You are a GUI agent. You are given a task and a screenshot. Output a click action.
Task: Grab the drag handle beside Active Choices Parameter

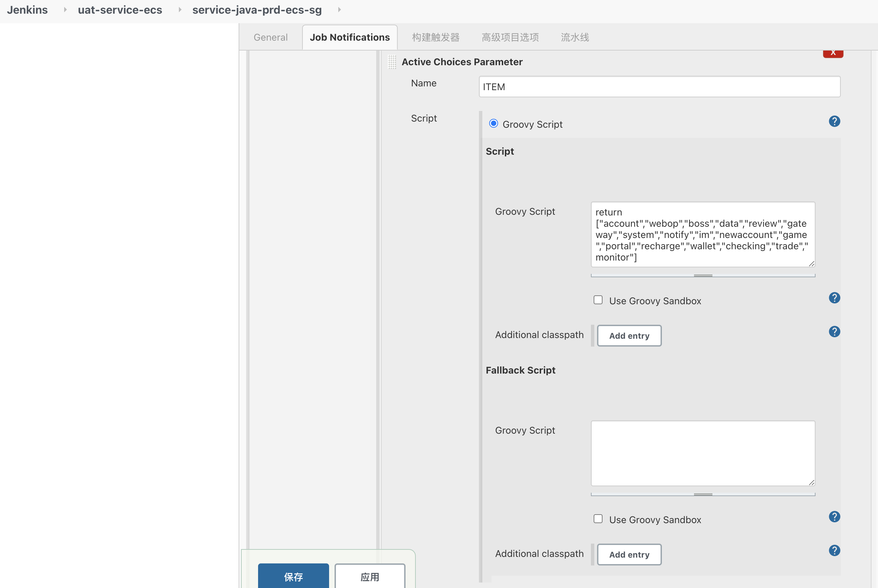click(x=392, y=62)
